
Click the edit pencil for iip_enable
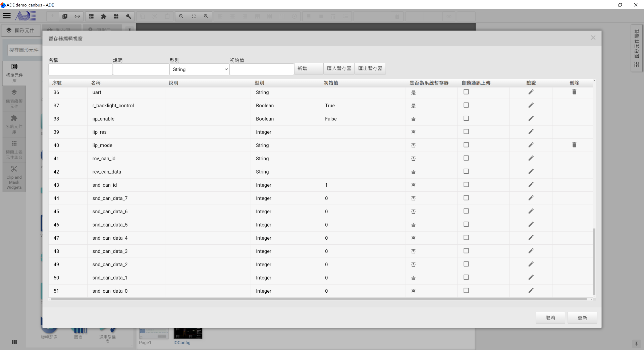(x=531, y=119)
